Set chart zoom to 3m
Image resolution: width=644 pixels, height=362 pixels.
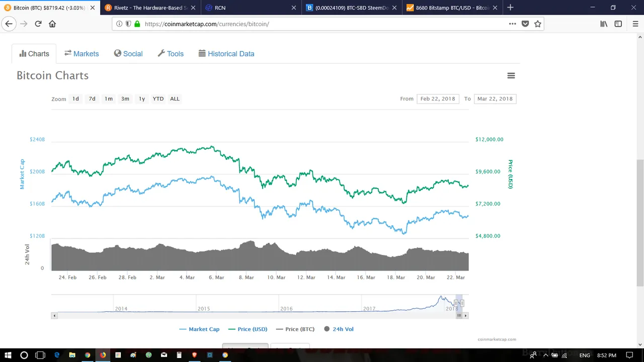click(x=125, y=99)
